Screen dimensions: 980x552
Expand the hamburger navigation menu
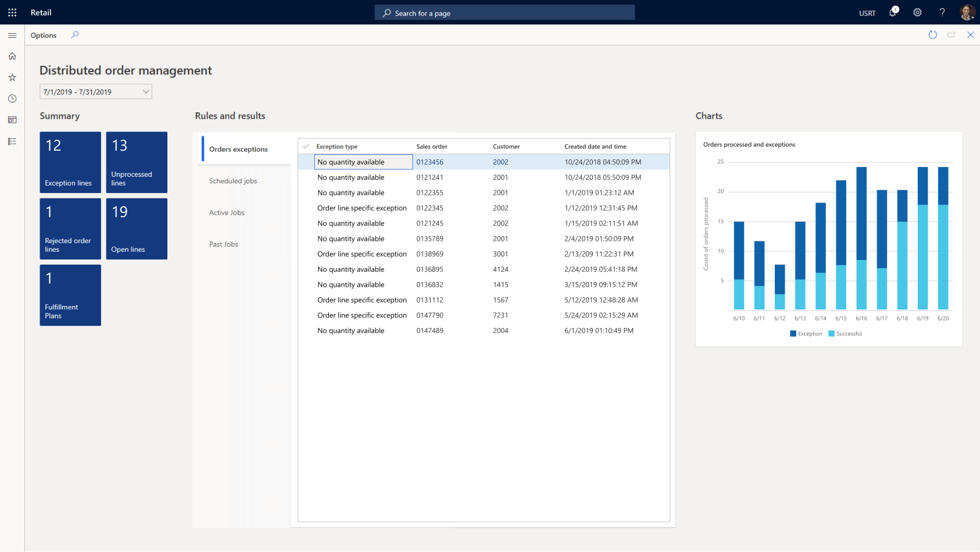(x=12, y=35)
